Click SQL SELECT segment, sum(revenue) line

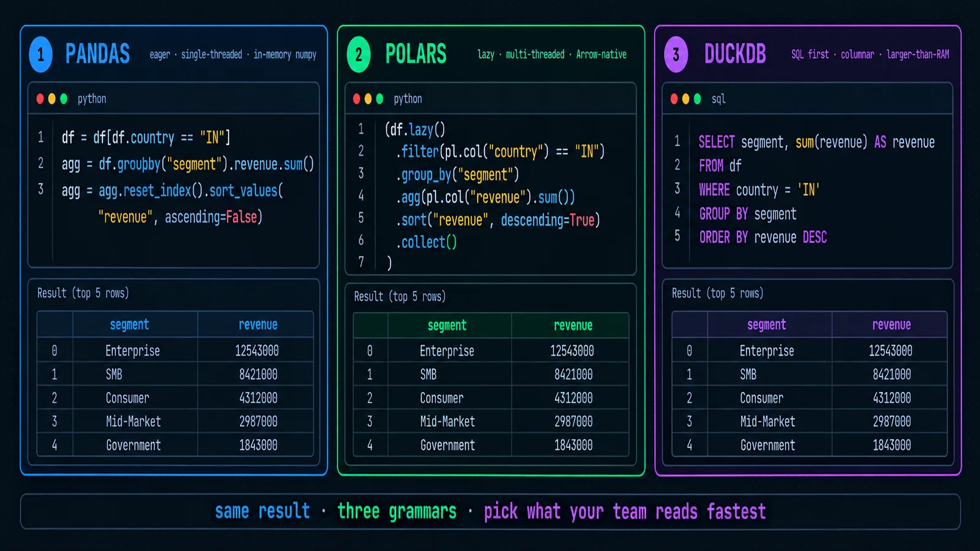coord(816,142)
